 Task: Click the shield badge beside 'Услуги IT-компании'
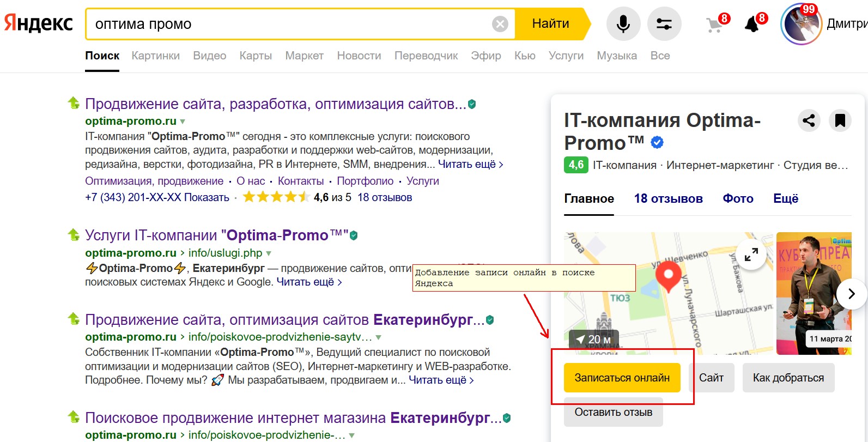coord(354,235)
